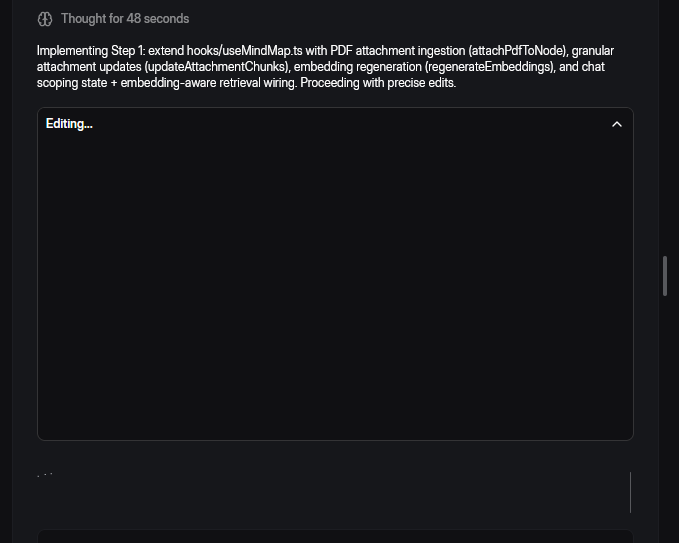
Task: Click the brain icon beside the thought timer
Action: [45, 19]
